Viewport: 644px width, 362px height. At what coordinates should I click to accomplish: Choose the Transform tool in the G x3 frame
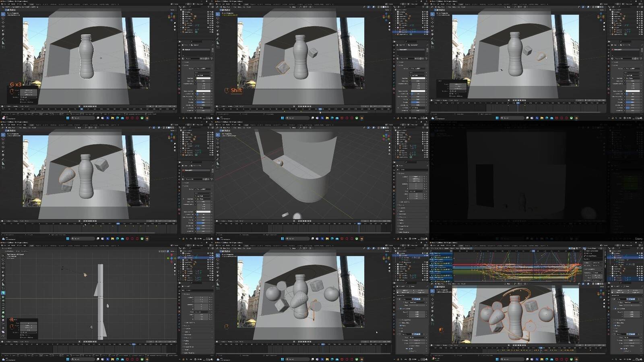[3, 34]
